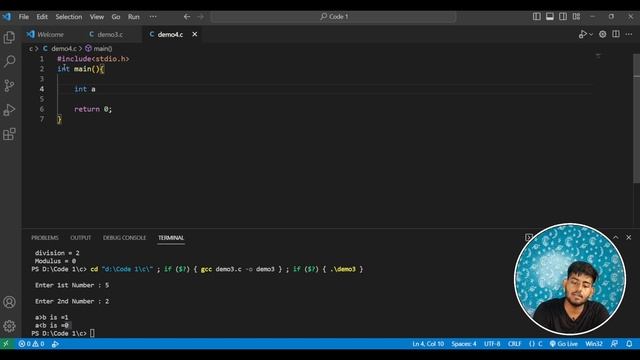
Task: Click the editor vertical scrollbar
Action: pyautogui.click(x=636, y=118)
